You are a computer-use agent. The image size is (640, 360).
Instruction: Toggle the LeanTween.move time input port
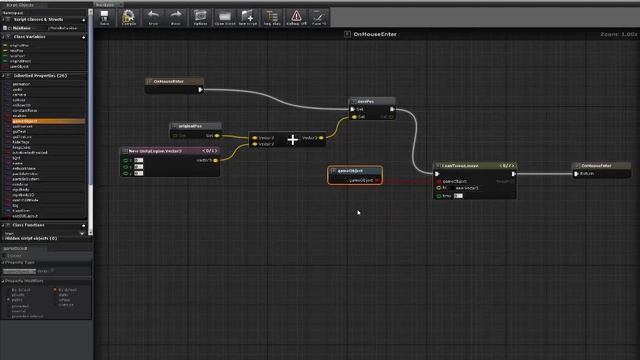click(x=439, y=196)
